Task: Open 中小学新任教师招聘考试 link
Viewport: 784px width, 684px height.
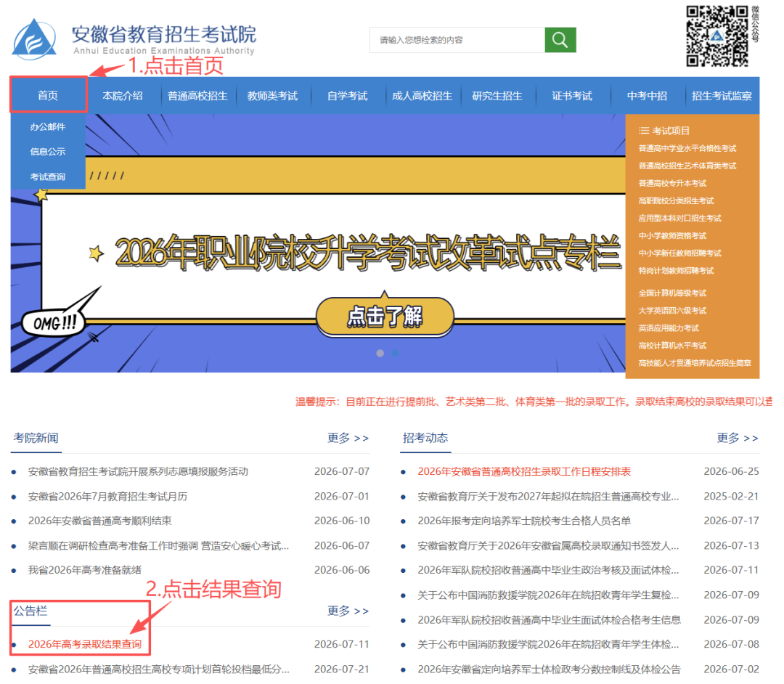Action: pos(679,253)
